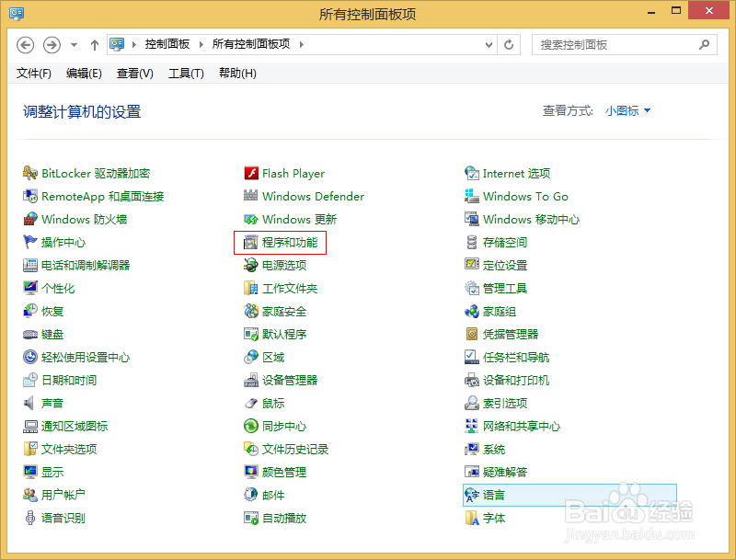Screen dimensions: 736x560
Task: Go up one folder level
Action: tap(95, 45)
